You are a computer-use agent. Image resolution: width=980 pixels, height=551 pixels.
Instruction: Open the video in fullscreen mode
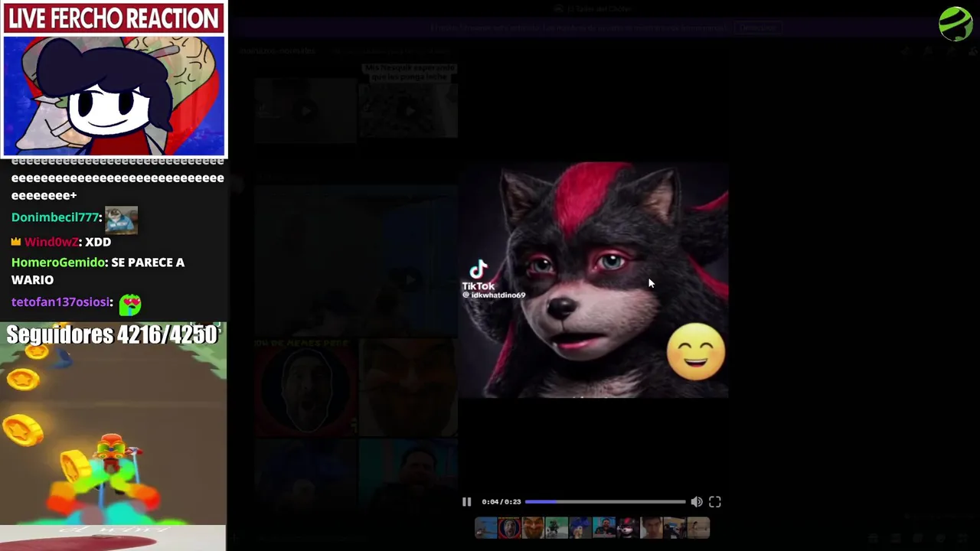pyautogui.click(x=714, y=502)
